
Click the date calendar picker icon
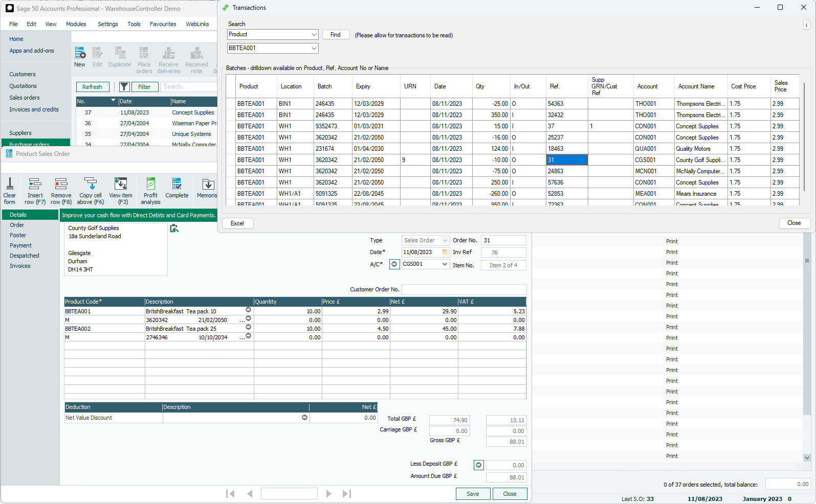(x=445, y=253)
